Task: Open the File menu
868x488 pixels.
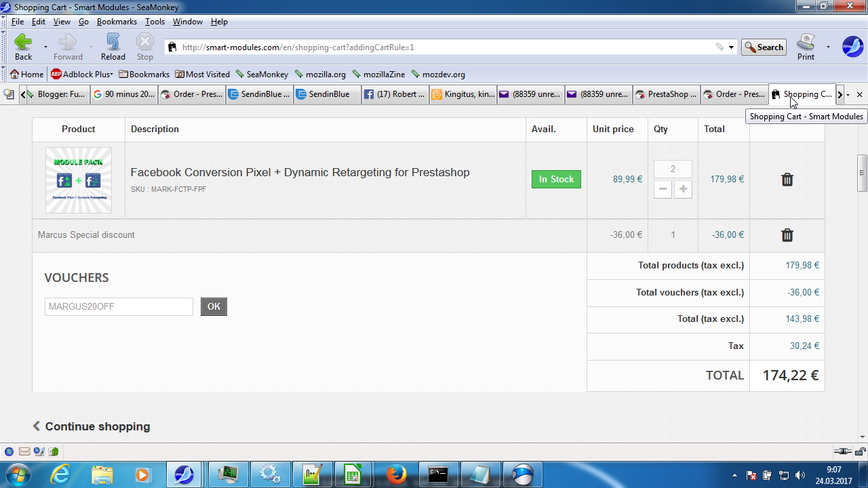Action: 18,22
